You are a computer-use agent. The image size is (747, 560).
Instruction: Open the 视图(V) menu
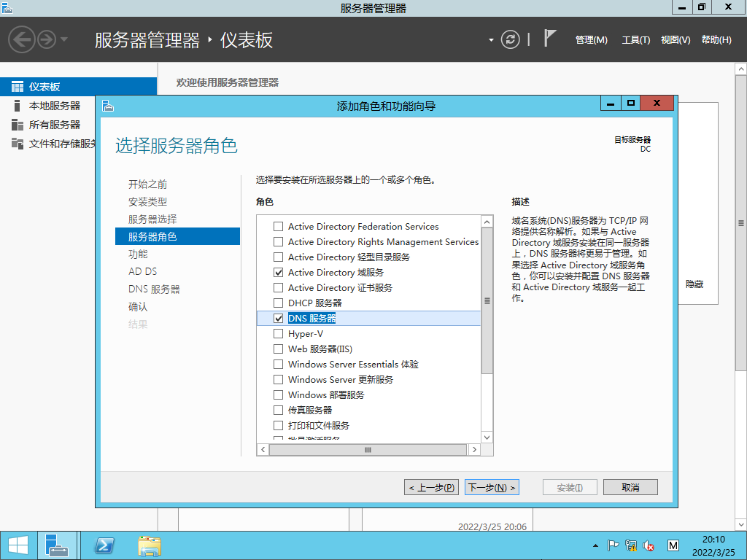pos(675,40)
